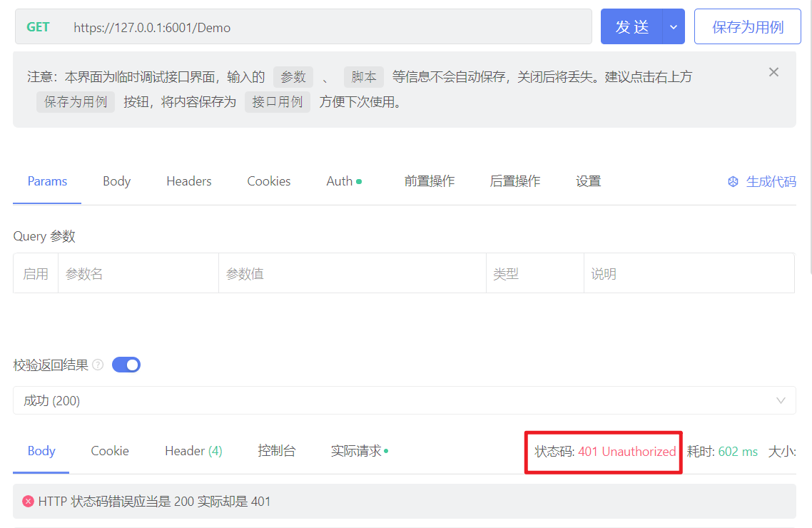Click the 生成代码 gear icon
Screen dimensions: 812x528
[x=732, y=181]
